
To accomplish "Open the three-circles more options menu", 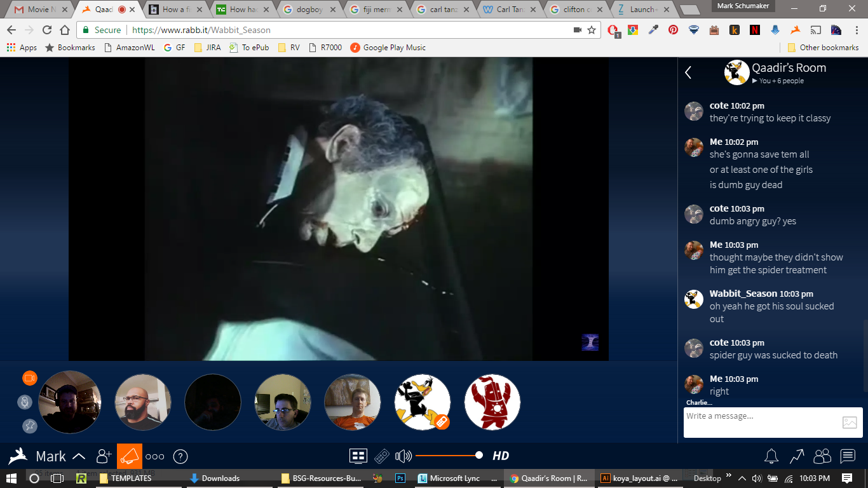I will click(x=155, y=456).
